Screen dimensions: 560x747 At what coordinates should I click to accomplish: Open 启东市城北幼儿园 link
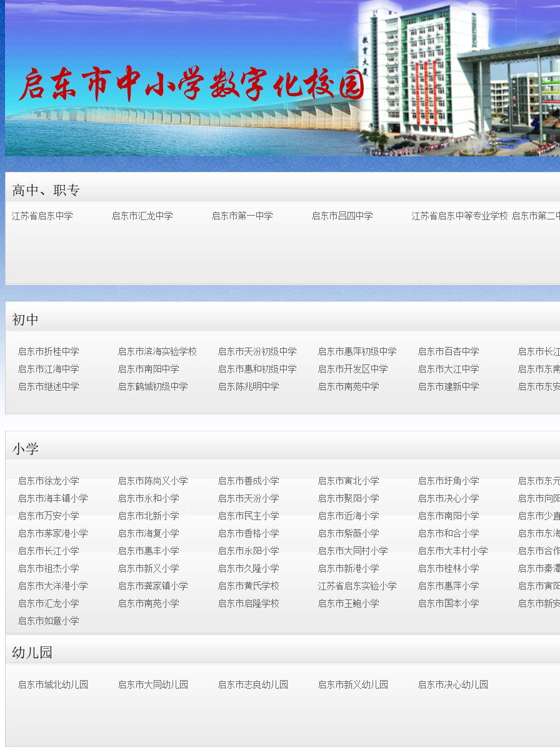[x=53, y=684]
